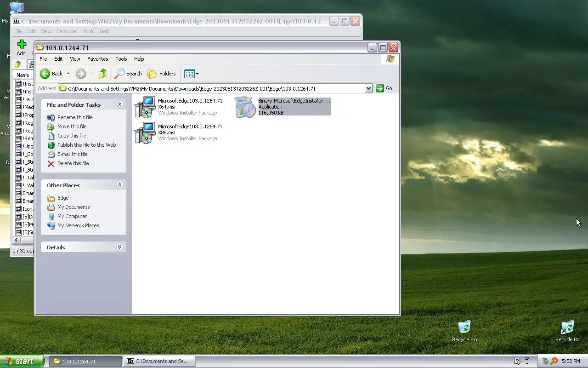This screenshot has height=368, width=588.
Task: Collapse the File and Folder Tasks panel
Action: (119, 104)
